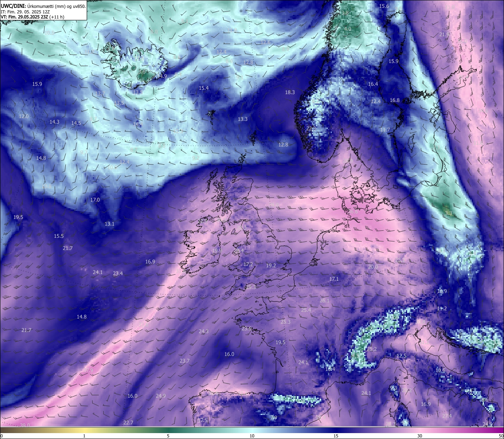Click the 4.9 value near Iceland
Viewport: 504px width, 439px height.
(163, 76)
